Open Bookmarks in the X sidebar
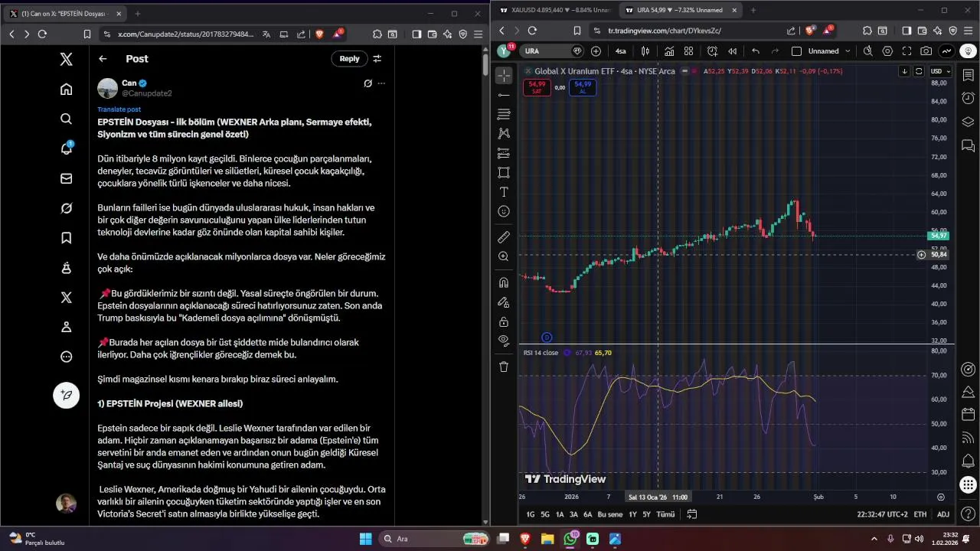The image size is (980, 551). coord(67,238)
